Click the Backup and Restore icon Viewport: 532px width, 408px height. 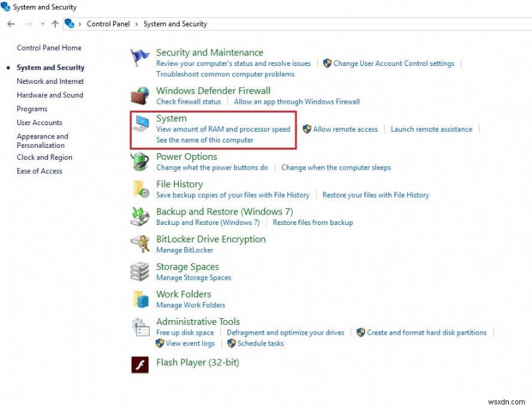[140, 216]
